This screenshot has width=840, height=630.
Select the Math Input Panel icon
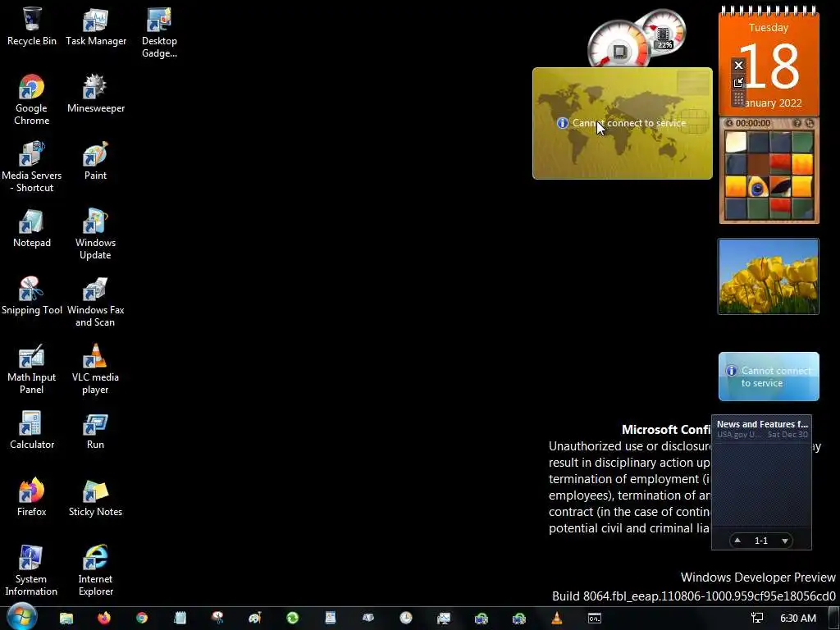tap(32, 369)
